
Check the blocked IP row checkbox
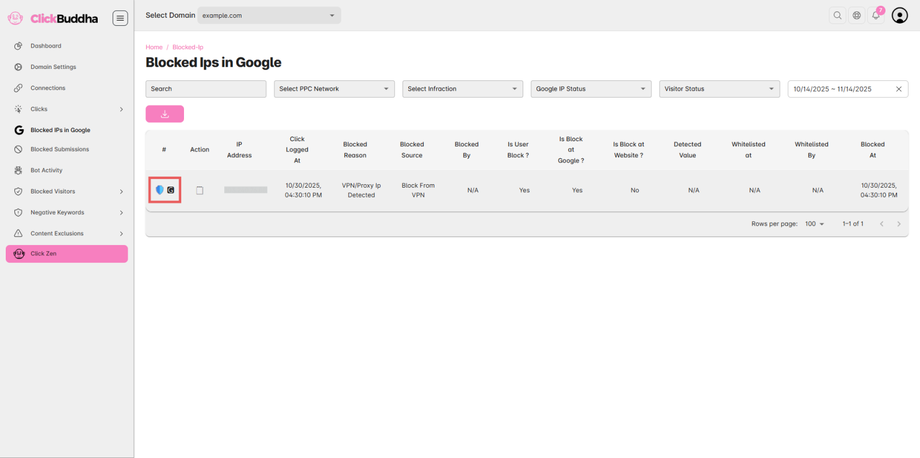click(200, 190)
